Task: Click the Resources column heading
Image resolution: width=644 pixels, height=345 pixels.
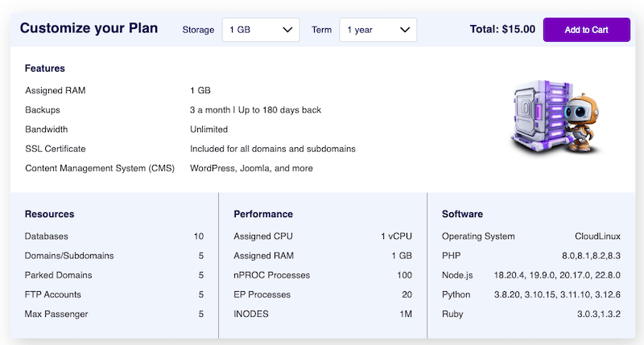Action: (50, 215)
